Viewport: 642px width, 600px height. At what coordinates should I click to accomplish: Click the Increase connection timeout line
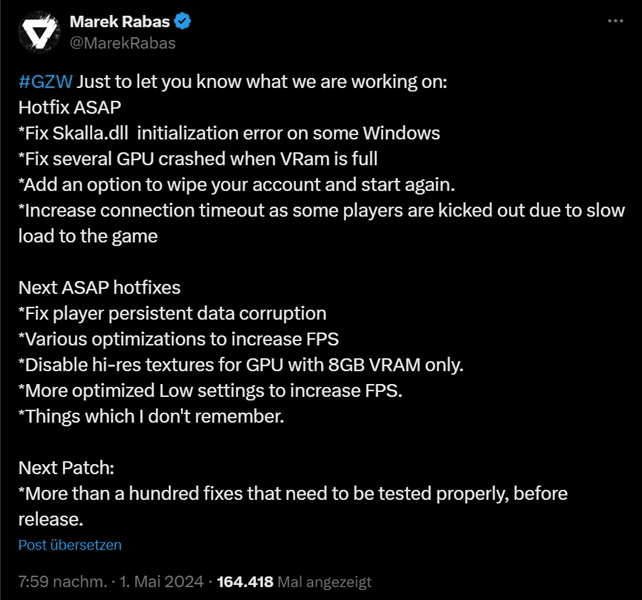pos(320,211)
